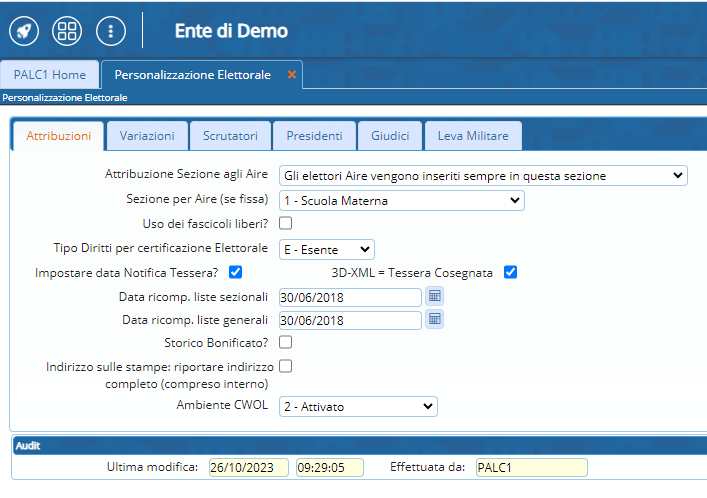This screenshot has width=707, height=498.
Task: Open the Ambiente CWOL dropdown
Action: point(357,406)
